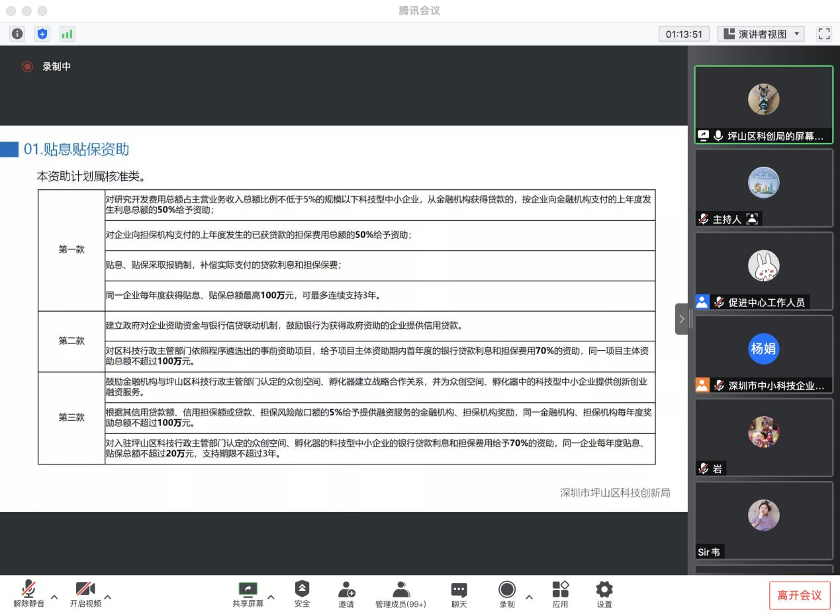Open the Chat (聊天) panel
This screenshot has width=840, height=616.
tap(459, 594)
